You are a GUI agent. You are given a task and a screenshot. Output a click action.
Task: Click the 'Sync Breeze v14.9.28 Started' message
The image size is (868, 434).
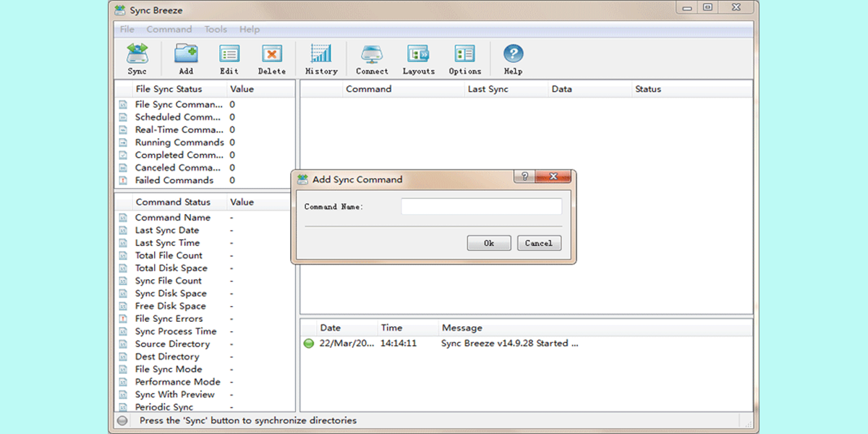(x=509, y=344)
